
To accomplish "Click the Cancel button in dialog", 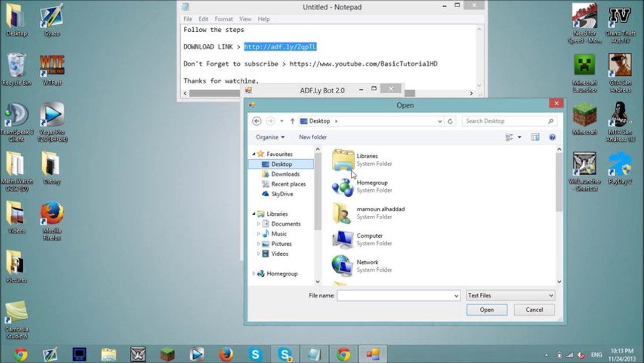I will tap(534, 310).
